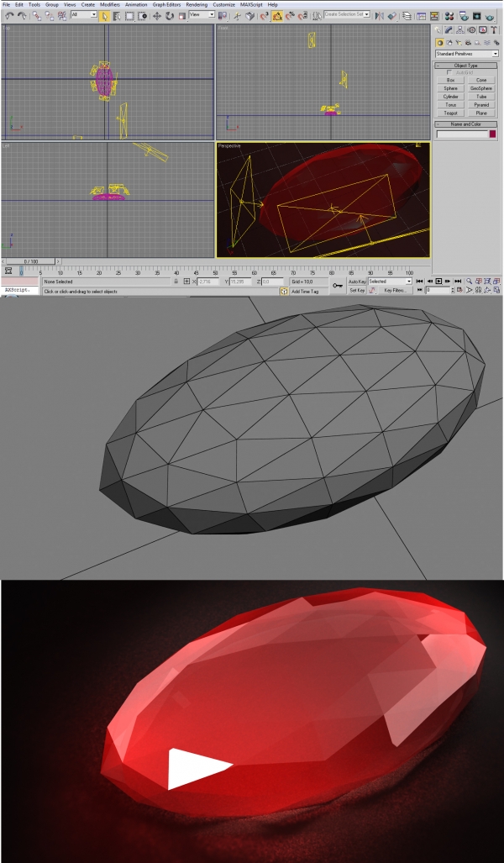The height and width of the screenshot is (863, 504).
Task: Open the Modifiers menu
Action: point(109,4)
